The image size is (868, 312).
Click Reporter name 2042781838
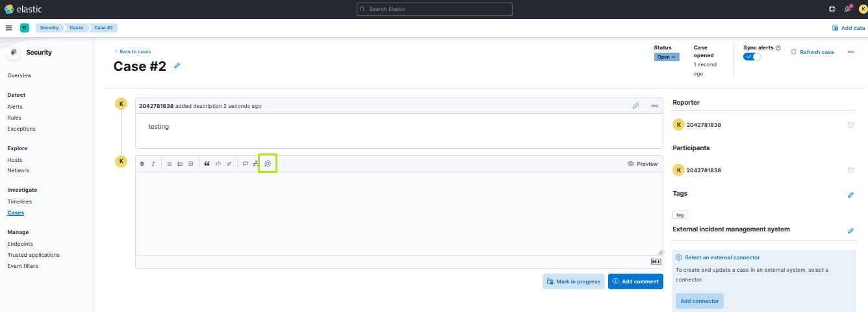(704, 125)
